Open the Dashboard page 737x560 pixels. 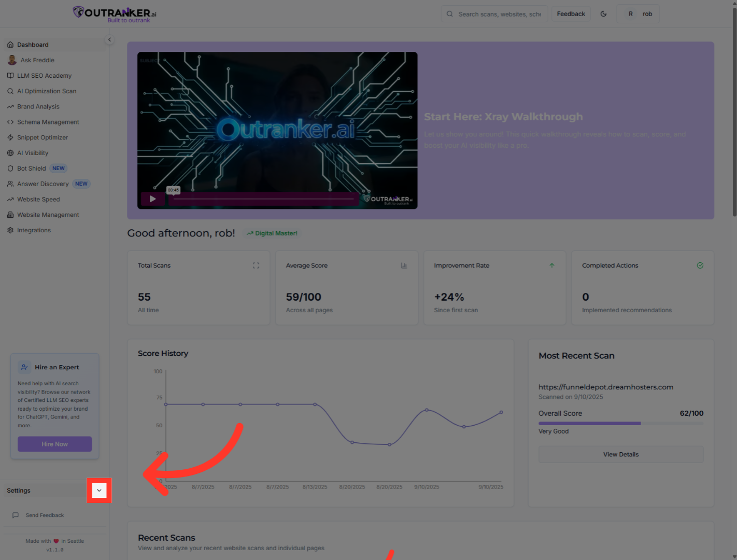pos(55,45)
